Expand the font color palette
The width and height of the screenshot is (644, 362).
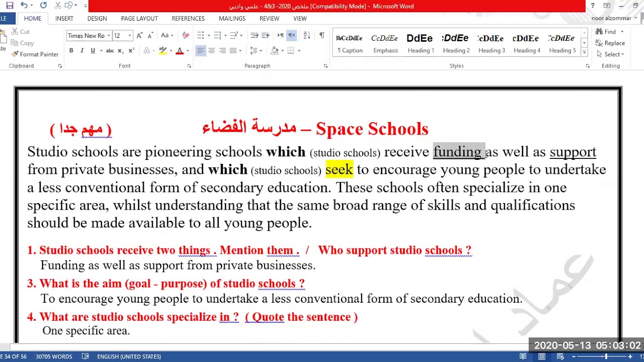click(188, 51)
